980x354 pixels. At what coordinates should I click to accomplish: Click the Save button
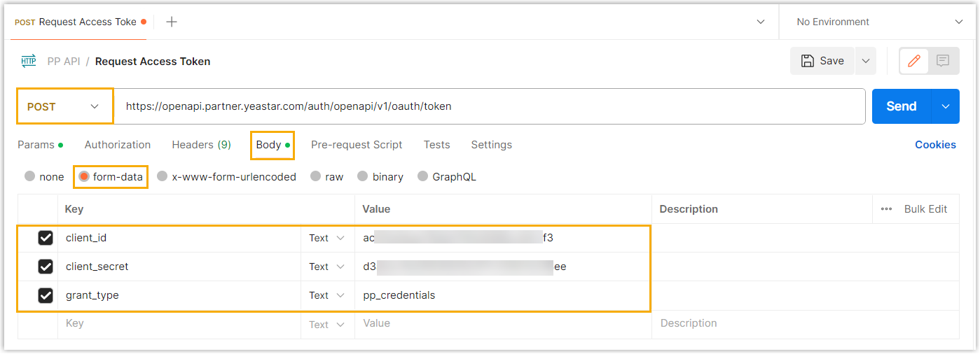coord(822,61)
